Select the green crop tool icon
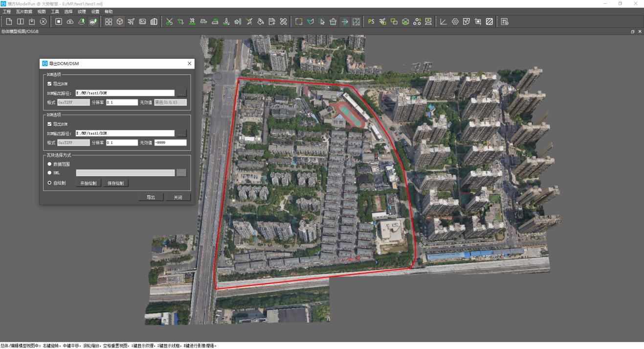 pyautogui.click(x=180, y=22)
